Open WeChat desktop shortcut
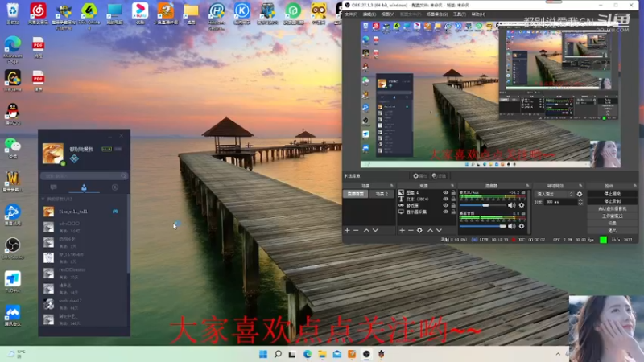Screen dimensions: 644x362 pos(13,148)
